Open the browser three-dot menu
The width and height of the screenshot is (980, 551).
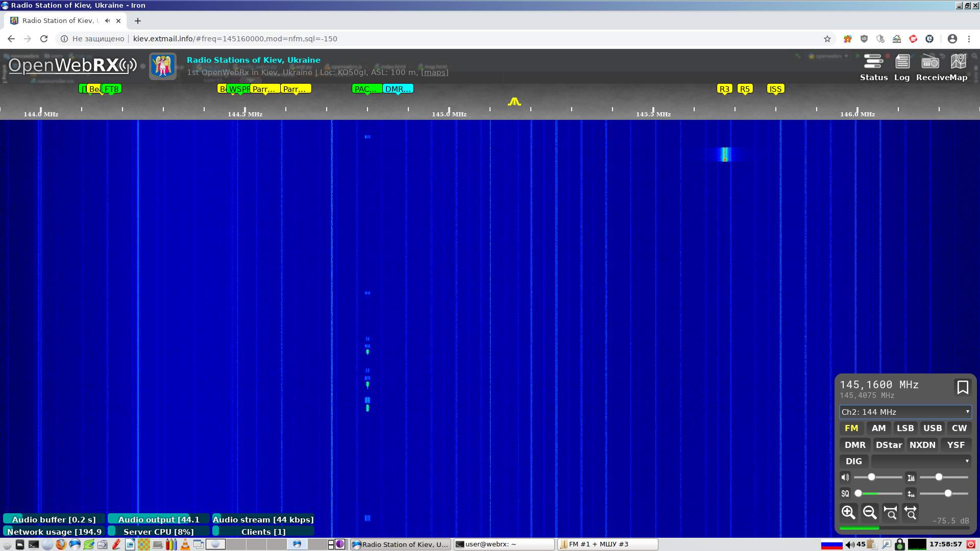(969, 39)
